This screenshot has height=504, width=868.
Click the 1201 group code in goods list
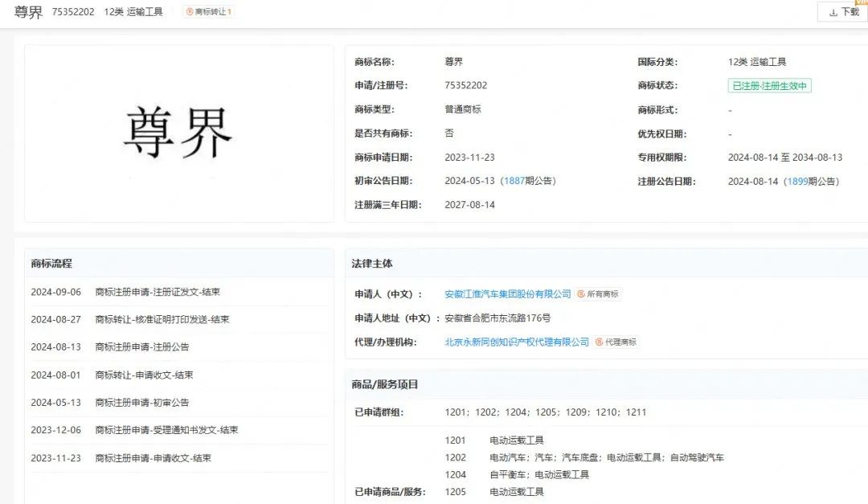tap(455, 440)
